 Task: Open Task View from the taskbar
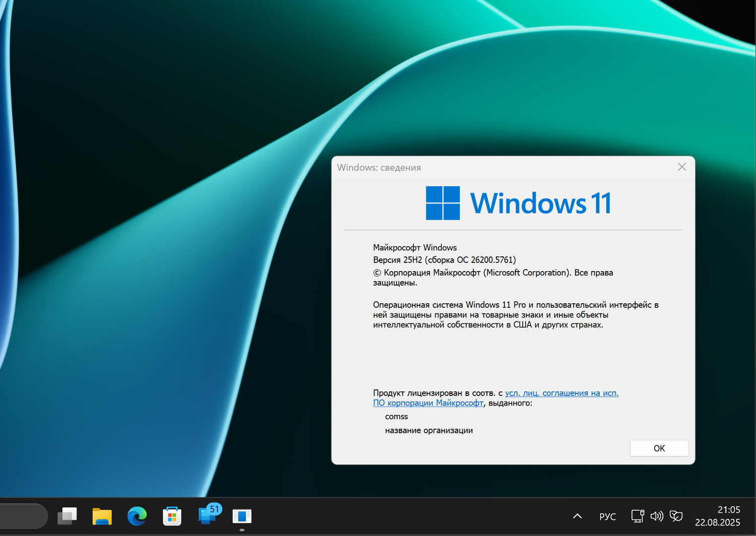click(67, 516)
